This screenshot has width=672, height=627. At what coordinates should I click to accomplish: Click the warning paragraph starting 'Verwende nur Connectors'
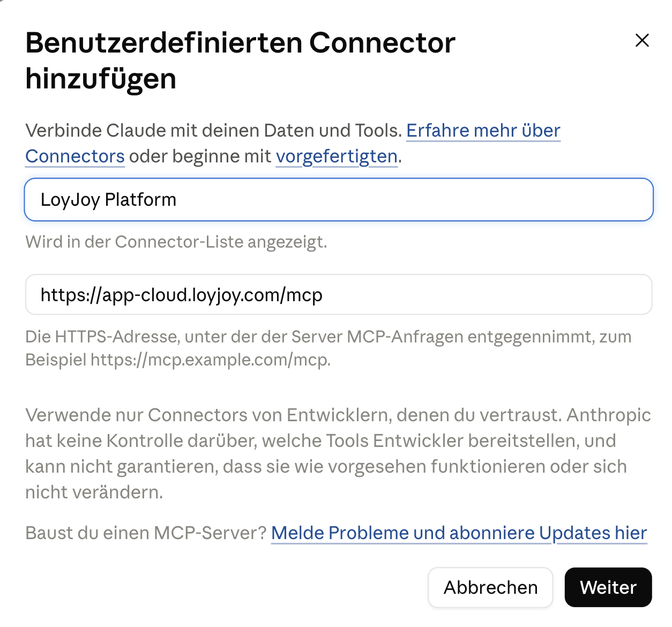[x=338, y=453]
